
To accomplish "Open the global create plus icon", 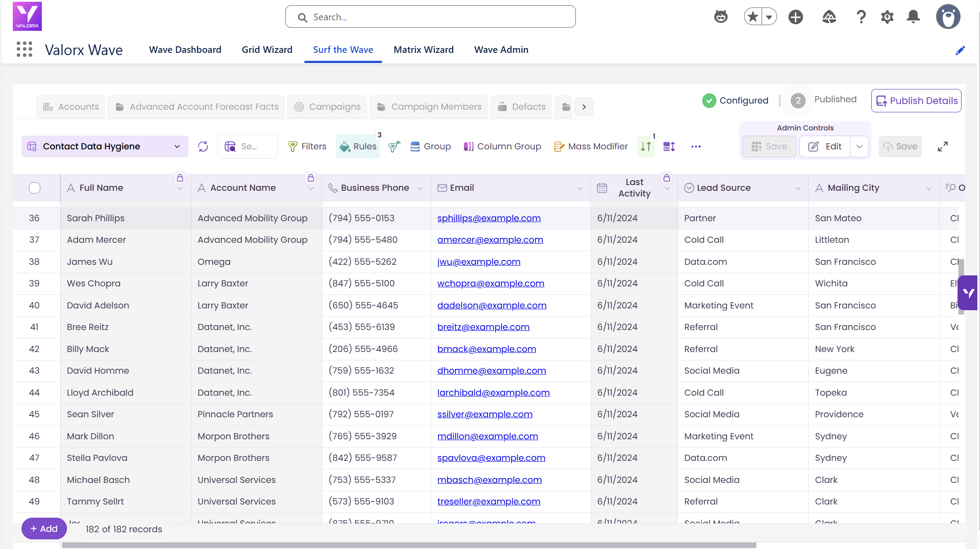I will pyautogui.click(x=796, y=17).
